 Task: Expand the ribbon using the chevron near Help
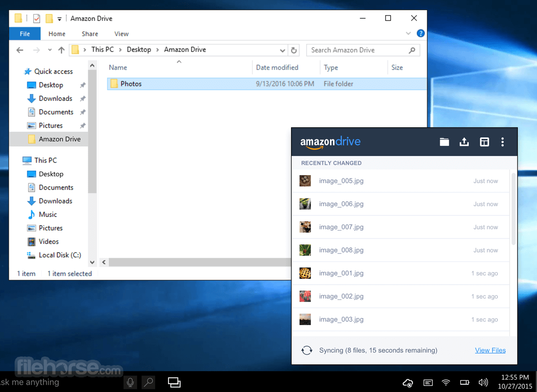click(x=408, y=33)
